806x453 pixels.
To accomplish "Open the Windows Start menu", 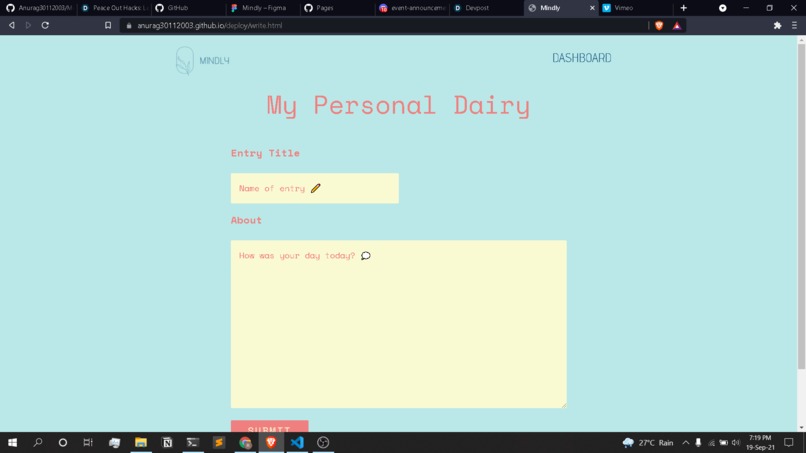I will 12,442.
